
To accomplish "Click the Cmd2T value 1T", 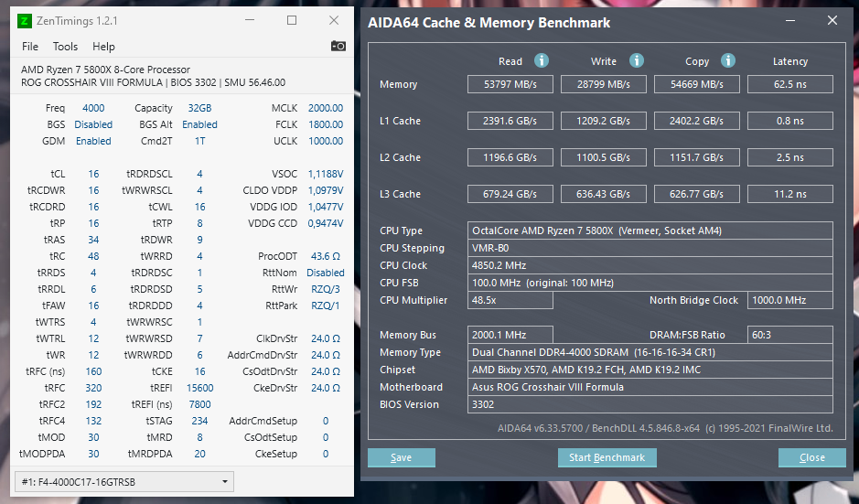I will coord(199,141).
